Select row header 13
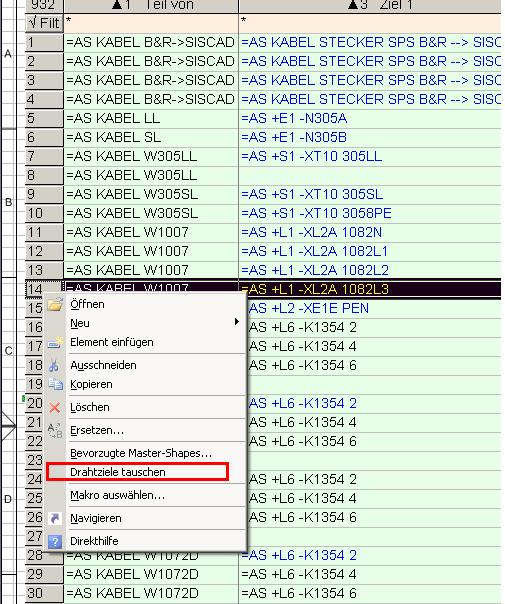 (x=44, y=270)
